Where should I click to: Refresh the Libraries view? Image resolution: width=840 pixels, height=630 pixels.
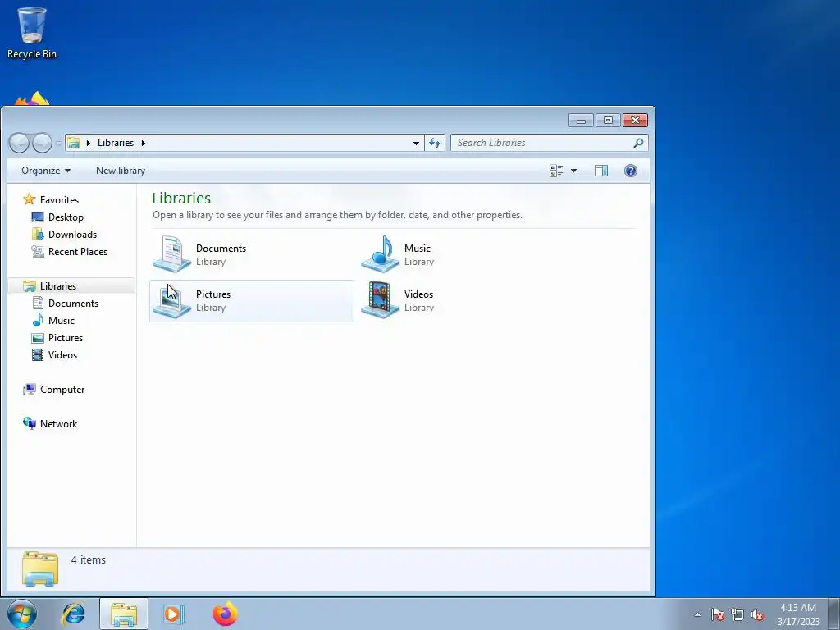[x=435, y=143]
